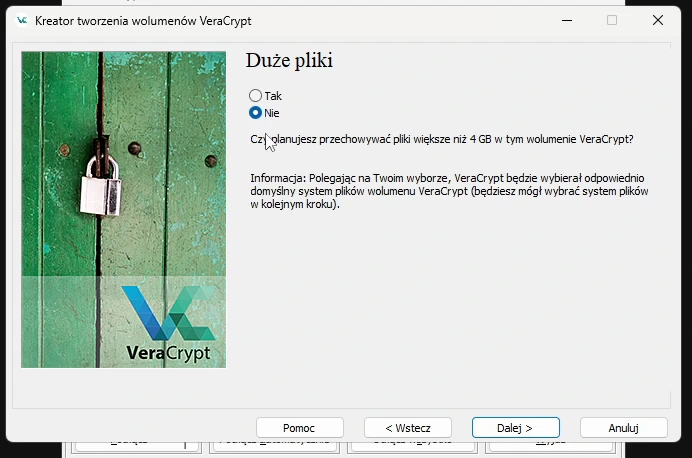Click the question about 4 GB files
Viewport: 692px width, 458px height.
[x=442, y=139]
